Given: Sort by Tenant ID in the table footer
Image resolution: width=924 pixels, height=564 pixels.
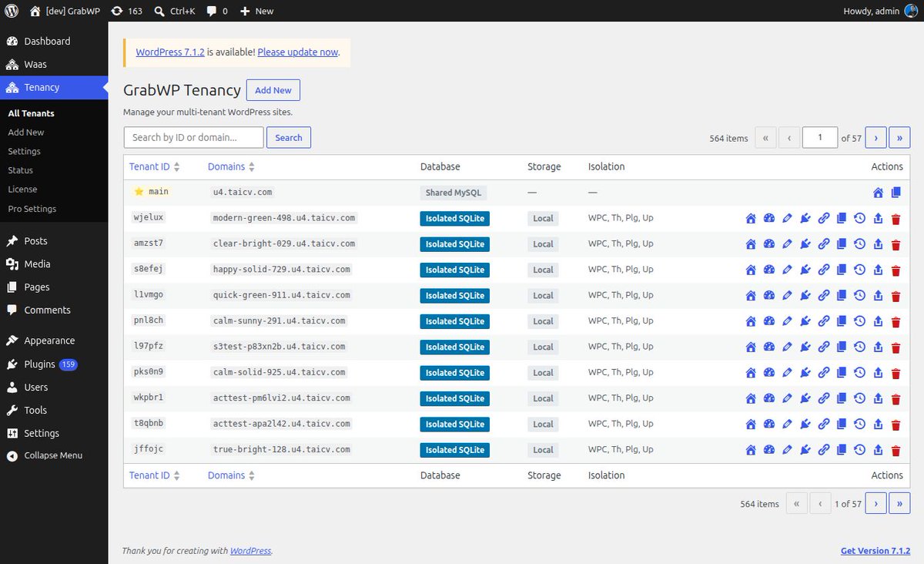Looking at the screenshot, I should (154, 475).
